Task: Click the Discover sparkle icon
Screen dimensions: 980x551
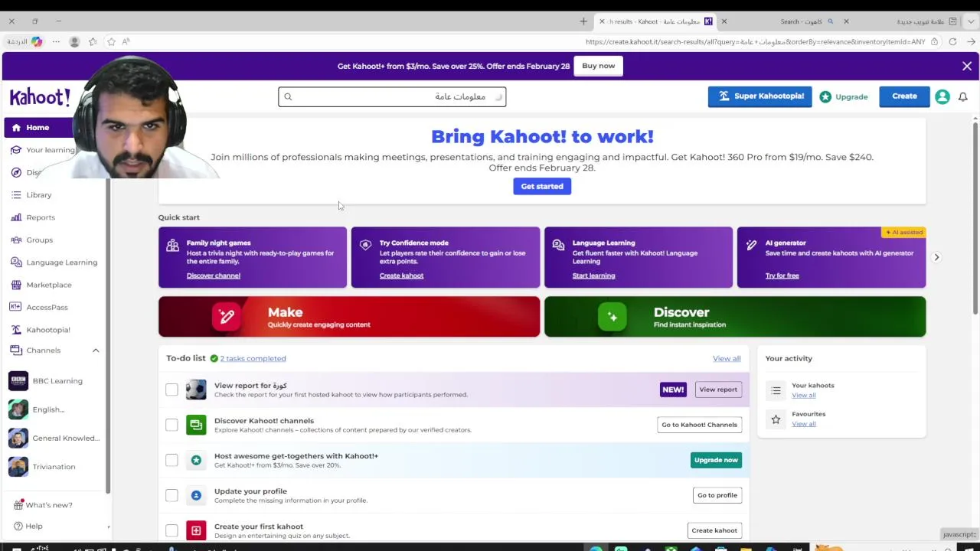Action: point(612,317)
